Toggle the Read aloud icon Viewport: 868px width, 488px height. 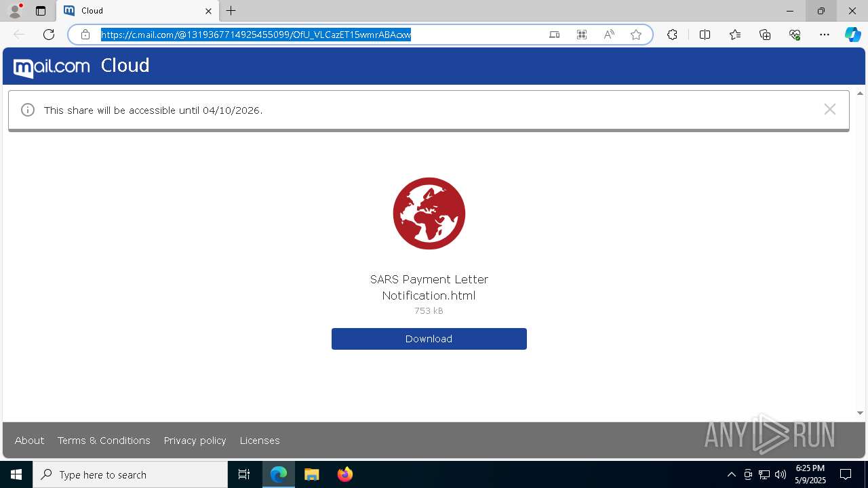[609, 35]
